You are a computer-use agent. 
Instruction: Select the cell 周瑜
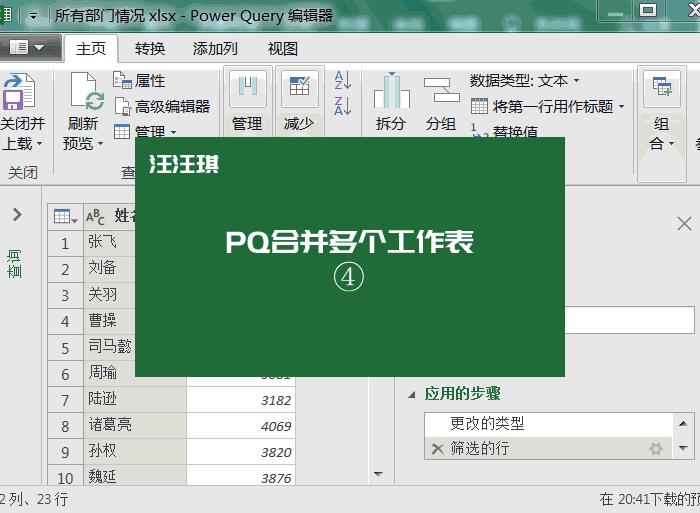[109, 373]
